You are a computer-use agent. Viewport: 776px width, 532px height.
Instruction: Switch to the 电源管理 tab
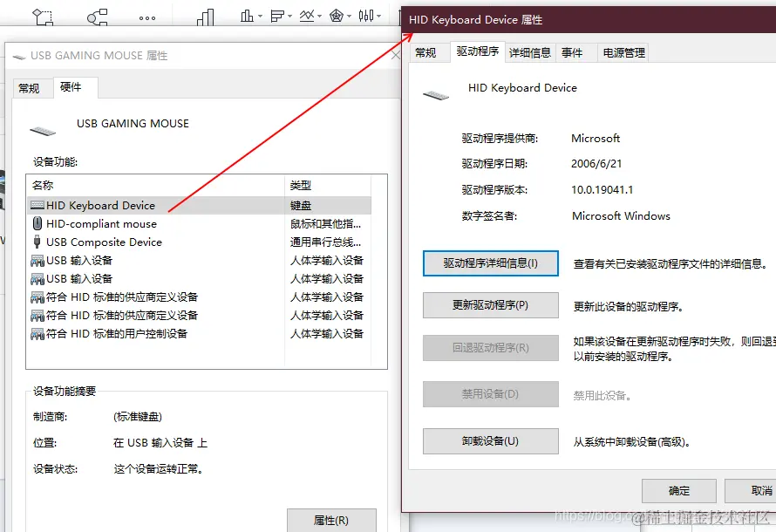[623, 53]
